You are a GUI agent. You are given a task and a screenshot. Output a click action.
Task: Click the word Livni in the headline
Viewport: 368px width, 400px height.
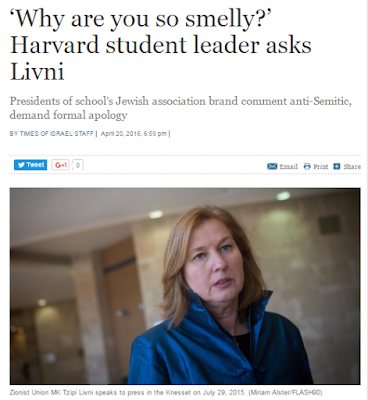37,71
